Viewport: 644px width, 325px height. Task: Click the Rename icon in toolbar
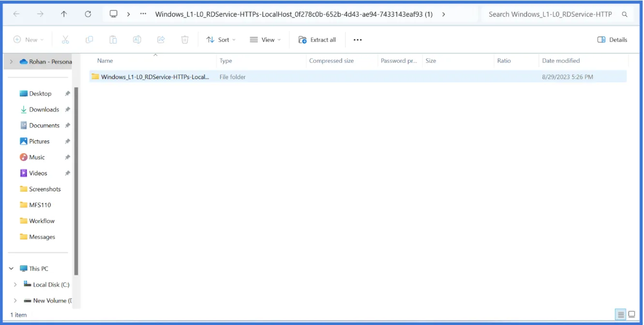(137, 40)
